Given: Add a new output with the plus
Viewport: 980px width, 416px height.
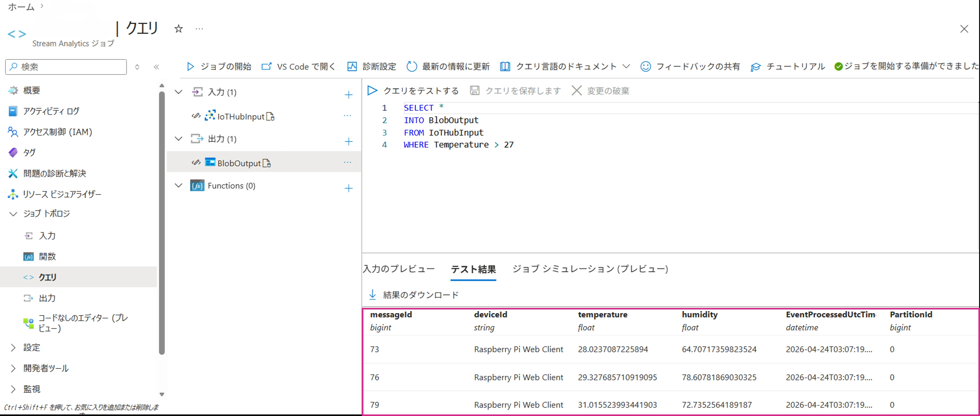Looking at the screenshot, I should click(x=348, y=141).
